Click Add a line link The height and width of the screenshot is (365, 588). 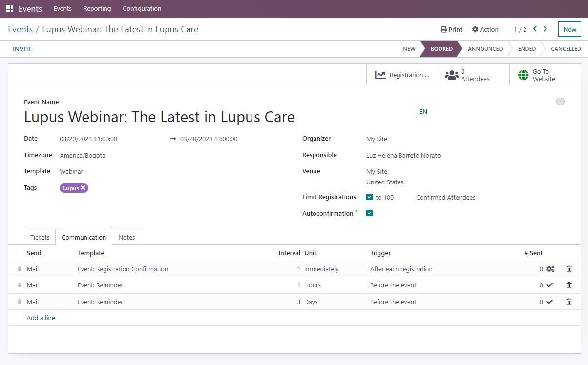(41, 318)
